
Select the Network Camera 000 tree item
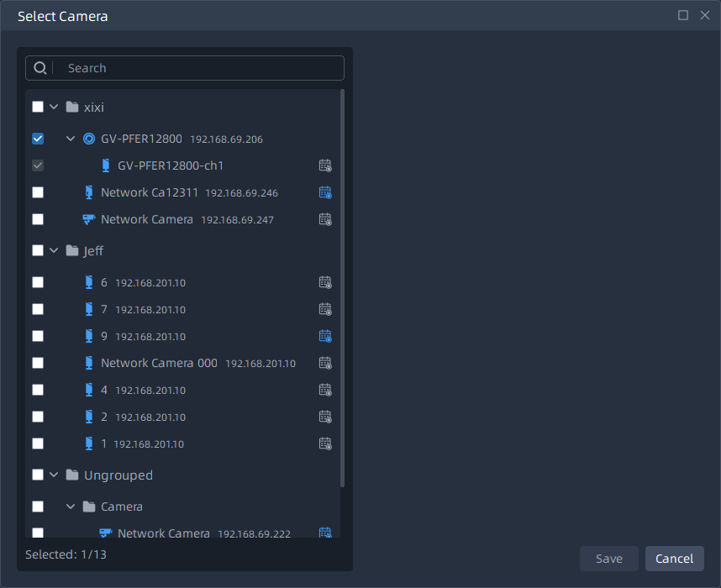(x=159, y=363)
